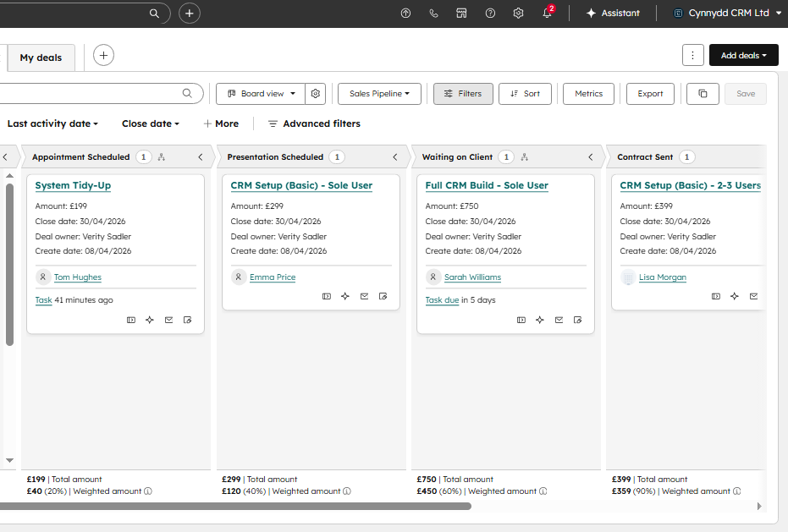The image size is (788, 532).
Task: Click email icon on Full CRM Build card
Action: point(559,320)
